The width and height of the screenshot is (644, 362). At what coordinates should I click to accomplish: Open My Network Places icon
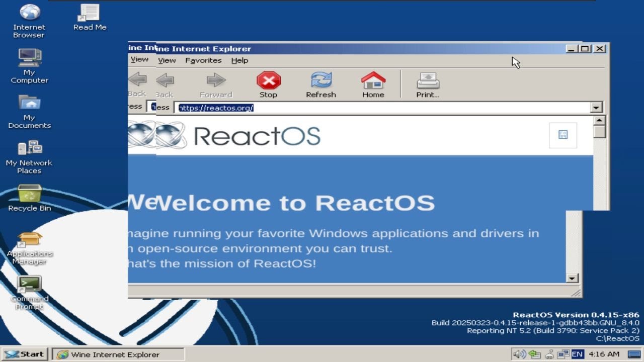[x=29, y=157]
